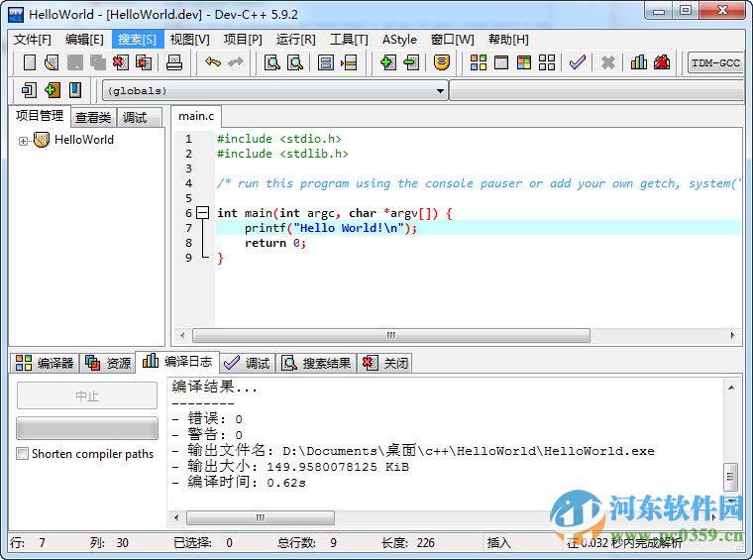Open the TDM-GCC compiler set dropdown
Image resolution: width=753 pixels, height=560 pixels.
pos(715,62)
